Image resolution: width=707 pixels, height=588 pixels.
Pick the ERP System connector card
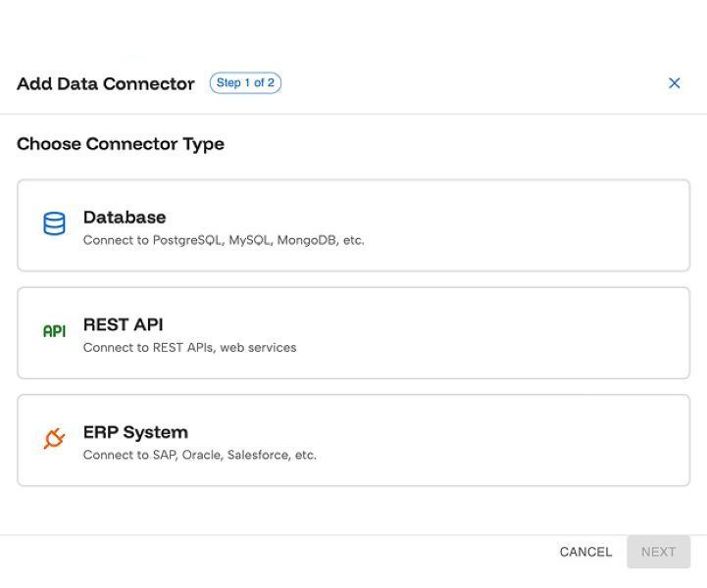(353, 440)
